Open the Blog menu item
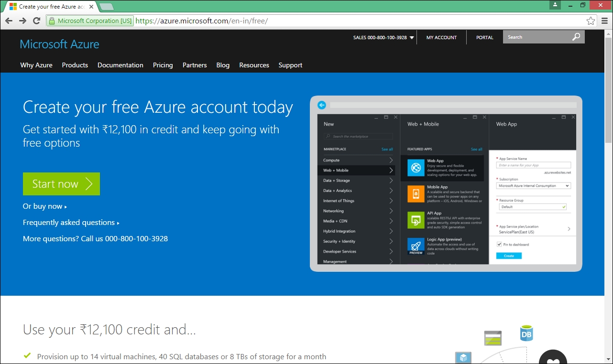This screenshot has height=364, width=613. pyautogui.click(x=223, y=65)
